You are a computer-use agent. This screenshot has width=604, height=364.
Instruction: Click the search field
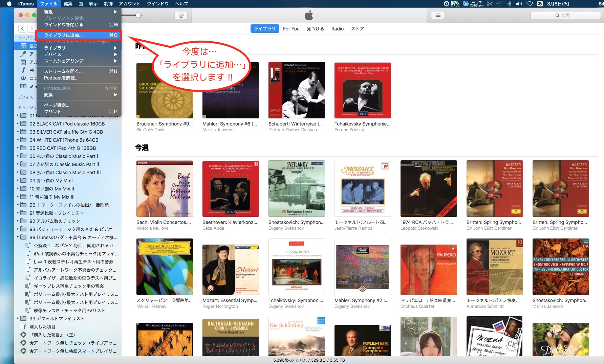tap(565, 15)
